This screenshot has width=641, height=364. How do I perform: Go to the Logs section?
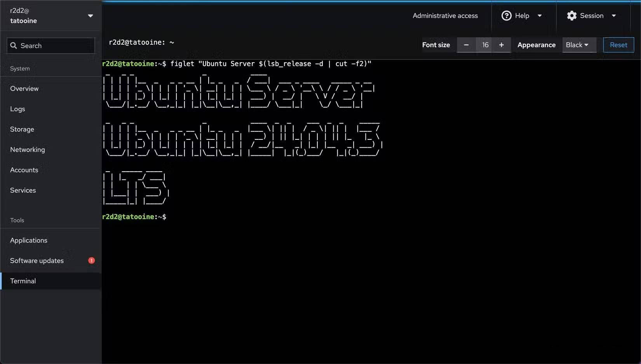coord(17,109)
